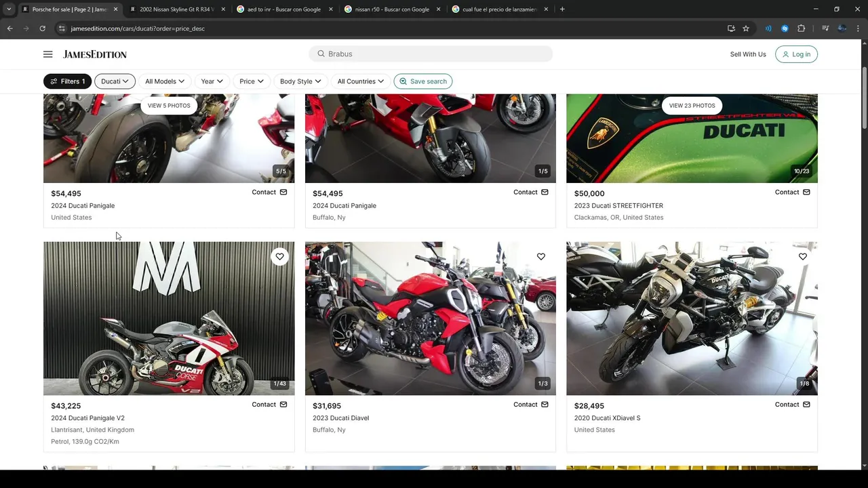The image size is (868, 488).
Task: Click the JamesEdition logo
Action: (x=95, y=54)
